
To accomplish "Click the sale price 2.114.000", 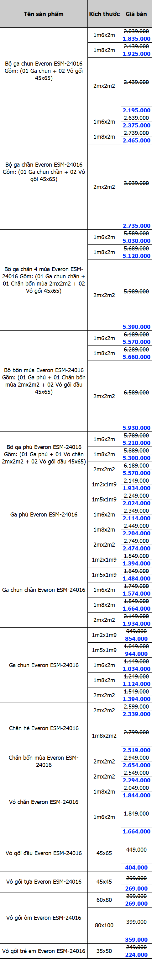I will (x=136, y=518).
